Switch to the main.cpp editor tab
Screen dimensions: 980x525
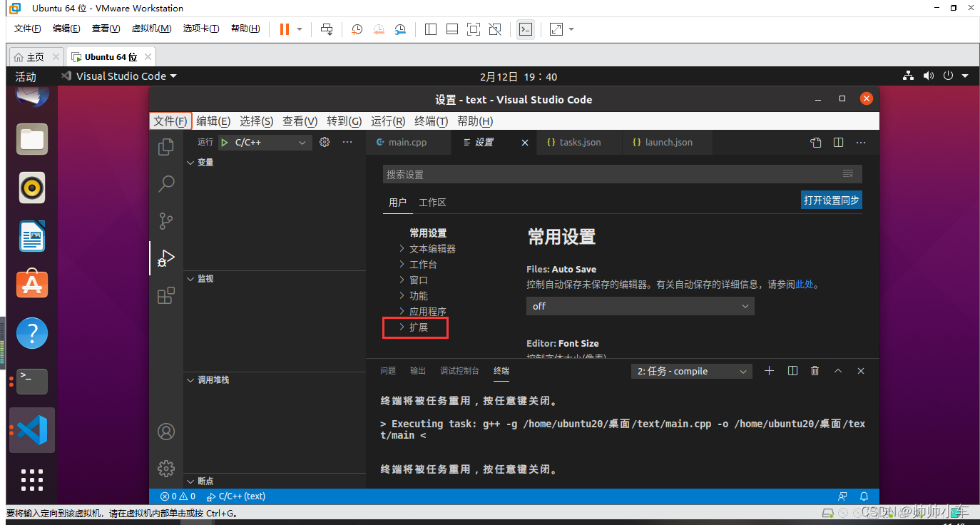tap(407, 143)
